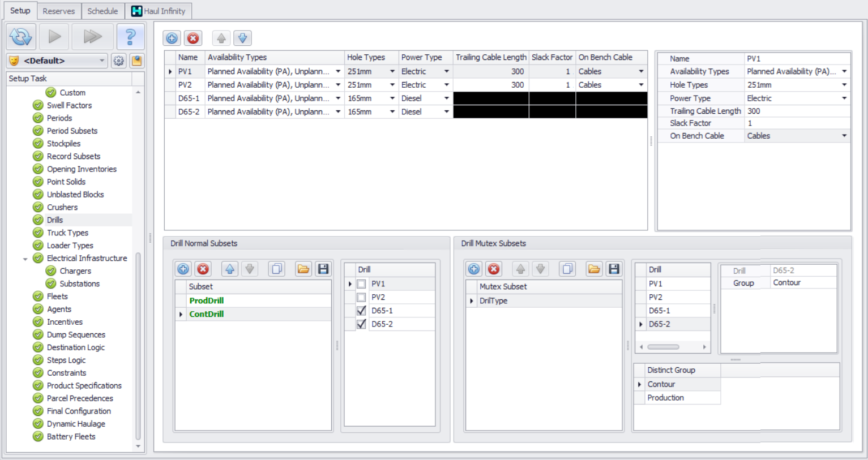Click open folder icon in Drill Mutex Subsets
The width and height of the screenshot is (868, 460).
click(x=594, y=269)
